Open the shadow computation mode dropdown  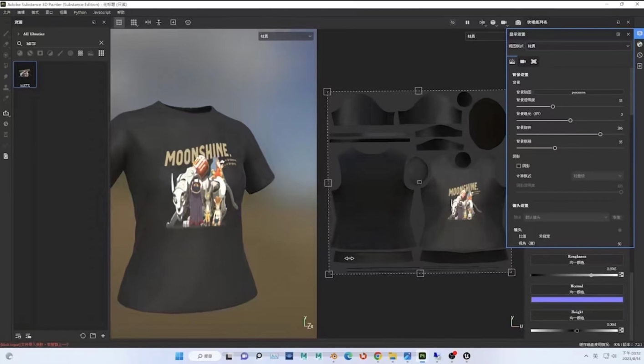(x=597, y=176)
